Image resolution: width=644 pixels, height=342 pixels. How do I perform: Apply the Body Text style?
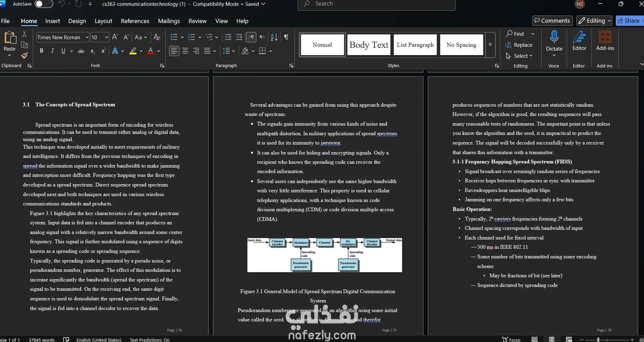(x=369, y=45)
